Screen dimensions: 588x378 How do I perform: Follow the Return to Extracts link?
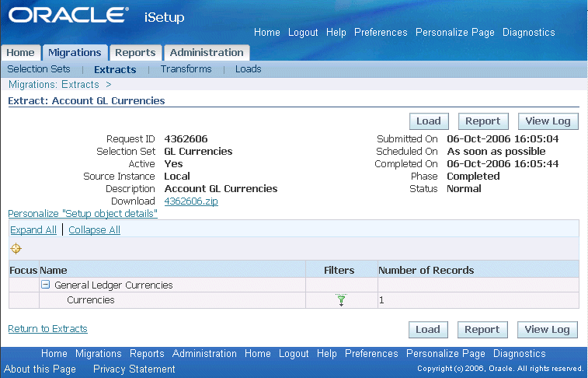click(x=47, y=329)
